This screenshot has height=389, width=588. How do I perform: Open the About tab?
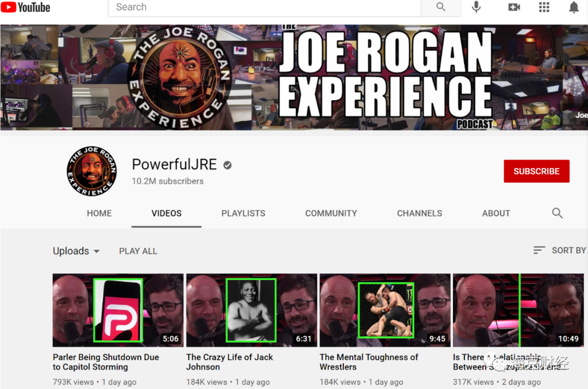[496, 213]
